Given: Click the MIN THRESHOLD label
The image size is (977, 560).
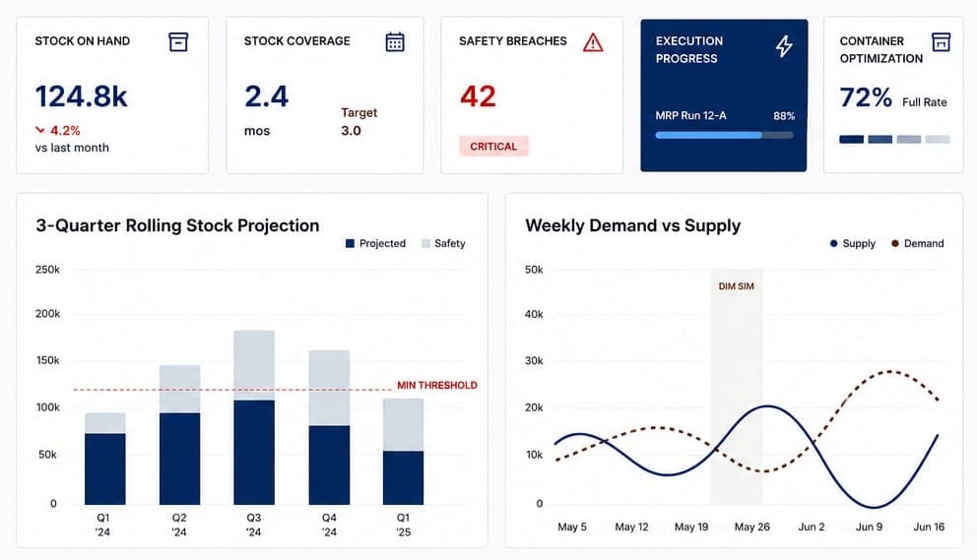Looking at the screenshot, I should pyautogui.click(x=436, y=386).
